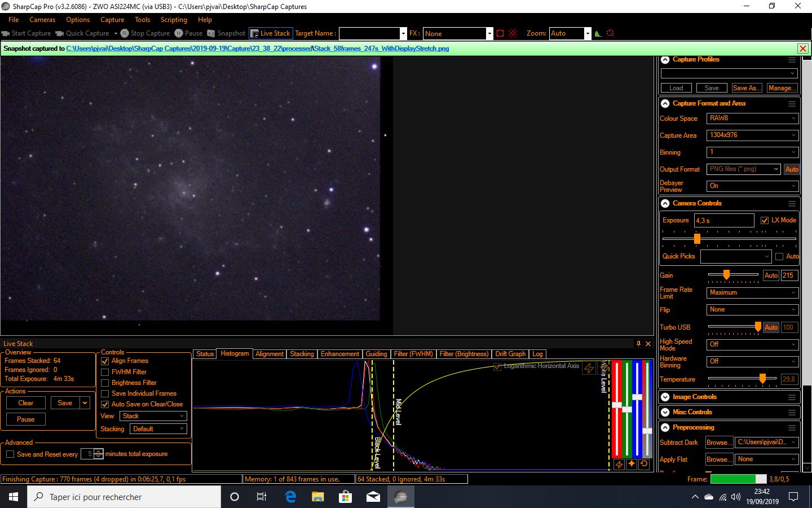Viewport: 812px width, 508px height.
Task: Open Image Controls panel menu icon
Action: click(792, 397)
